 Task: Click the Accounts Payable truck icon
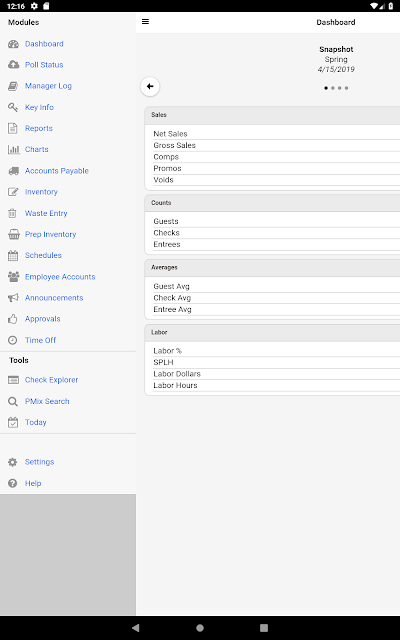click(x=13, y=171)
